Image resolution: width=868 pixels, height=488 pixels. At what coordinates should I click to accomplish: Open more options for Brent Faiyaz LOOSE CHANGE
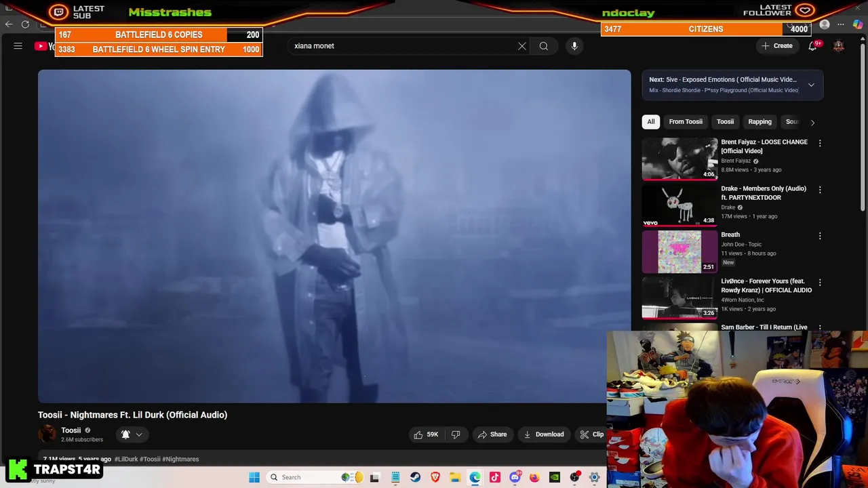[820, 144]
